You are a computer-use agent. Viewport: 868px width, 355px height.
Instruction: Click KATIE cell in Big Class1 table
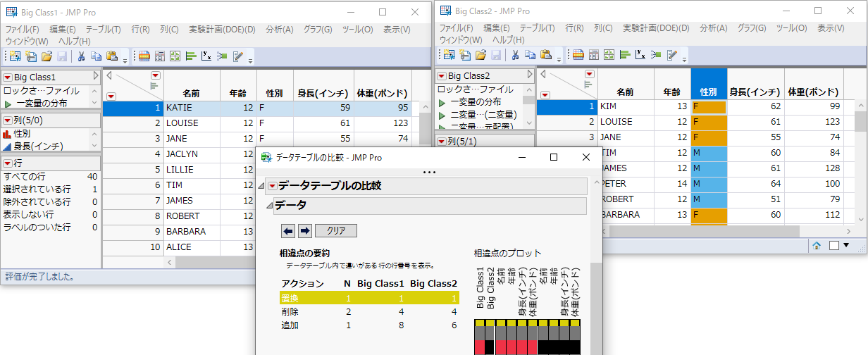pos(192,108)
